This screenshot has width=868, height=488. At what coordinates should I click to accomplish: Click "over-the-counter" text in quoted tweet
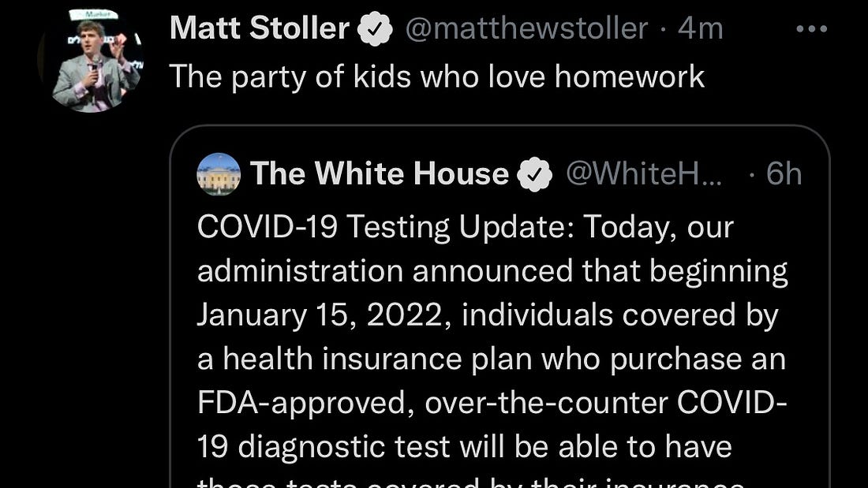pyautogui.click(x=544, y=404)
